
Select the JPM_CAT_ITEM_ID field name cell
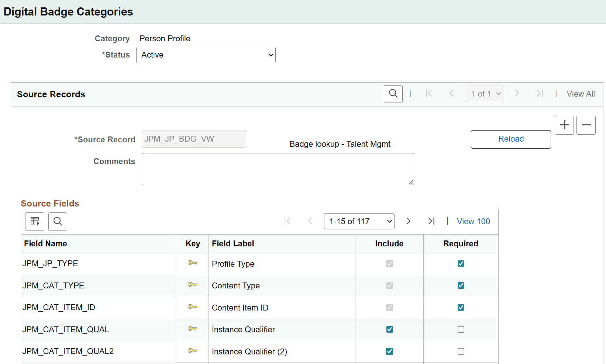point(59,307)
